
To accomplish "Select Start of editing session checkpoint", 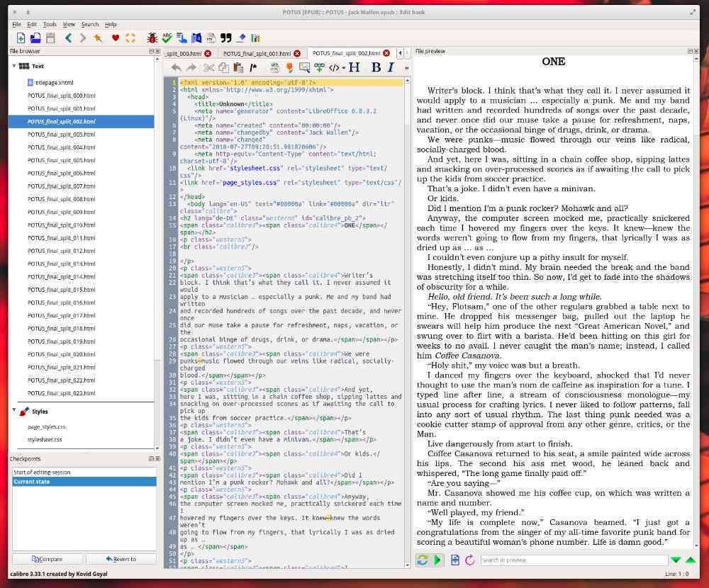I will click(x=84, y=472).
